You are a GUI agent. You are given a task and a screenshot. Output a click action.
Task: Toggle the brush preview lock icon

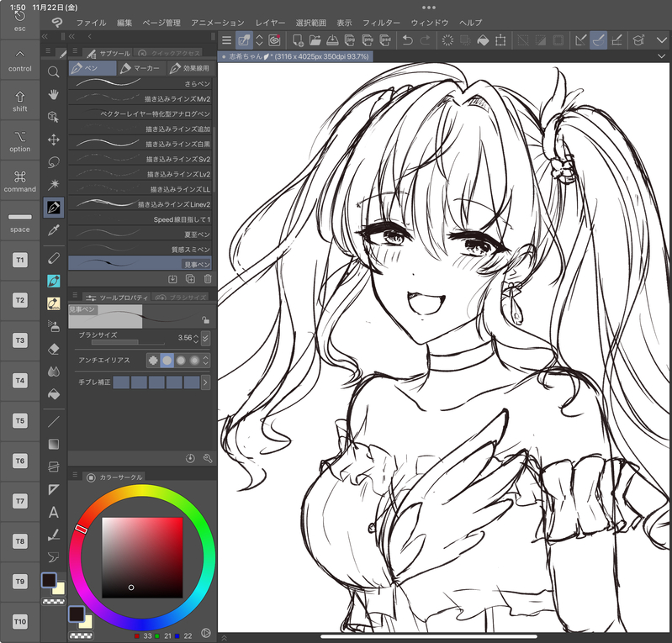tap(206, 319)
